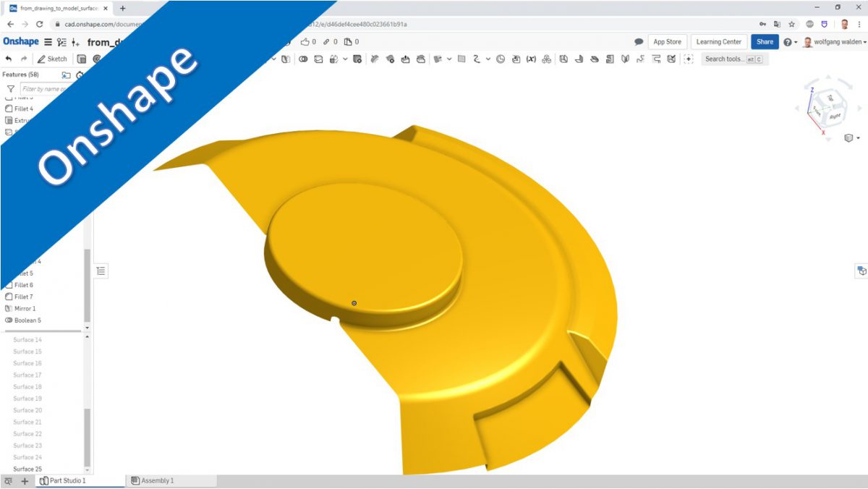
Task: Open the view manipulation icon below the view cube
Action: pyautogui.click(x=848, y=137)
